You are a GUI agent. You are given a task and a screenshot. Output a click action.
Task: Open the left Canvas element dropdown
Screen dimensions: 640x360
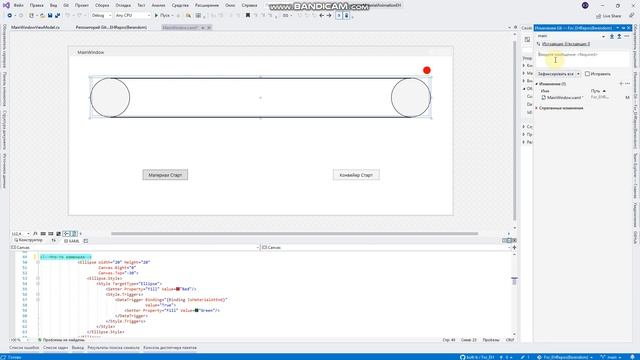pyautogui.click(x=135, y=247)
